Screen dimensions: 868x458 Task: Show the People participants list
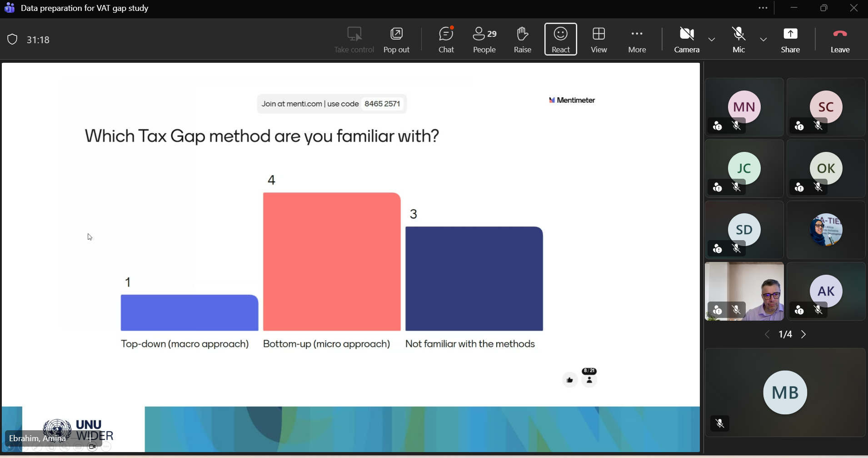tap(485, 40)
